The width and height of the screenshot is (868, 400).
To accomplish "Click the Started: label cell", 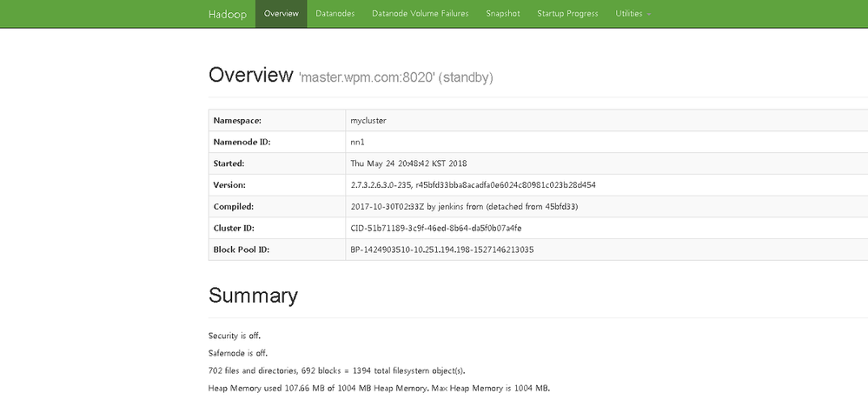I will [x=277, y=163].
